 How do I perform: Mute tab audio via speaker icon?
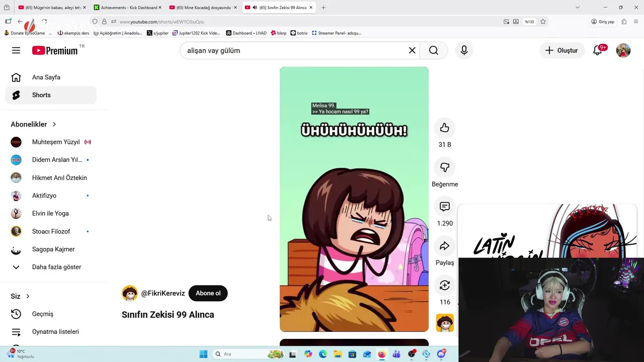(x=255, y=8)
